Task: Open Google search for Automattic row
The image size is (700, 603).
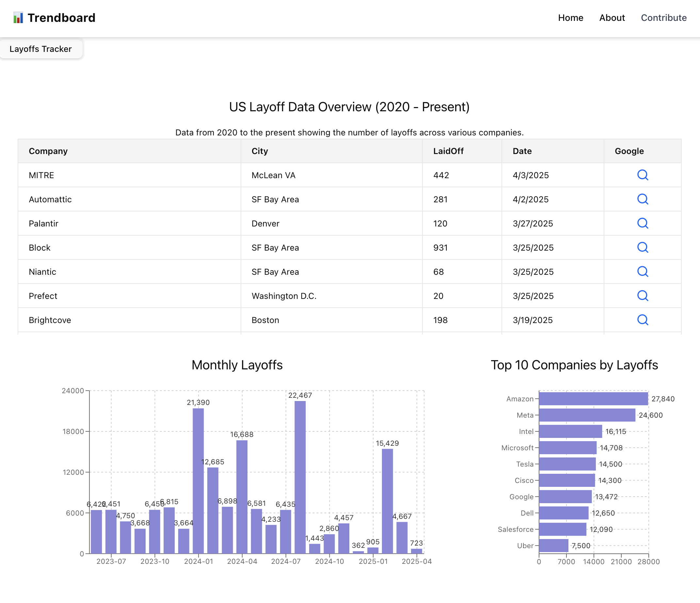Action: click(x=643, y=199)
